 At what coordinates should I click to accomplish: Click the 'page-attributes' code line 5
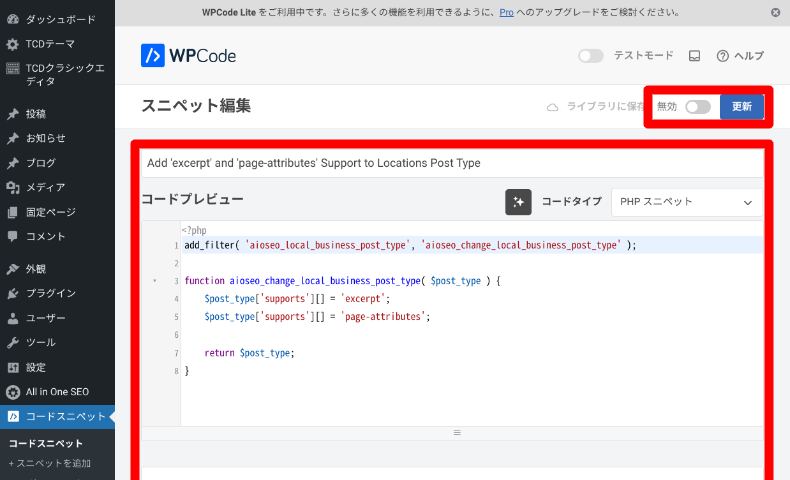[317, 317]
